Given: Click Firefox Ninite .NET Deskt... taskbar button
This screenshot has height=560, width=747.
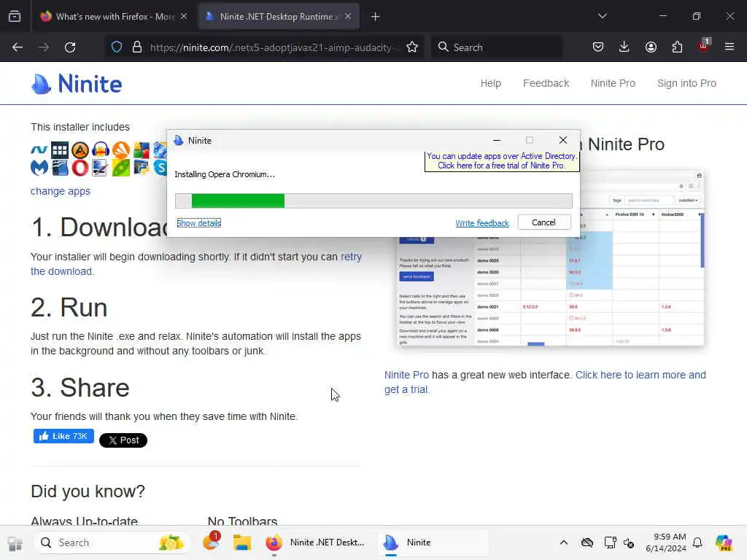Looking at the screenshot, I should coord(315,542).
